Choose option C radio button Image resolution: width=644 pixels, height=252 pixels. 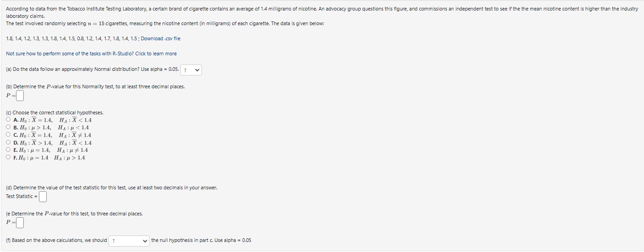point(9,135)
